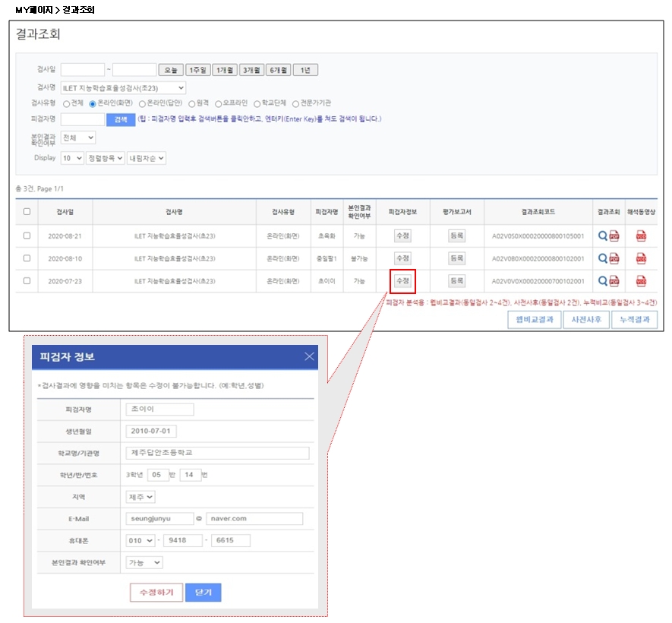
Task: Play the VOD interpretation video for 2020-08-10
Action: (641, 259)
